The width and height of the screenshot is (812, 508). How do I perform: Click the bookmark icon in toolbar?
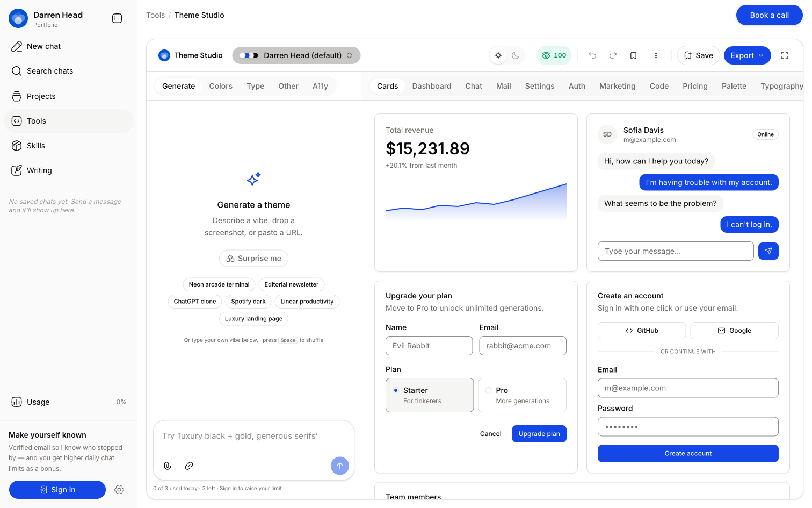[x=633, y=55]
